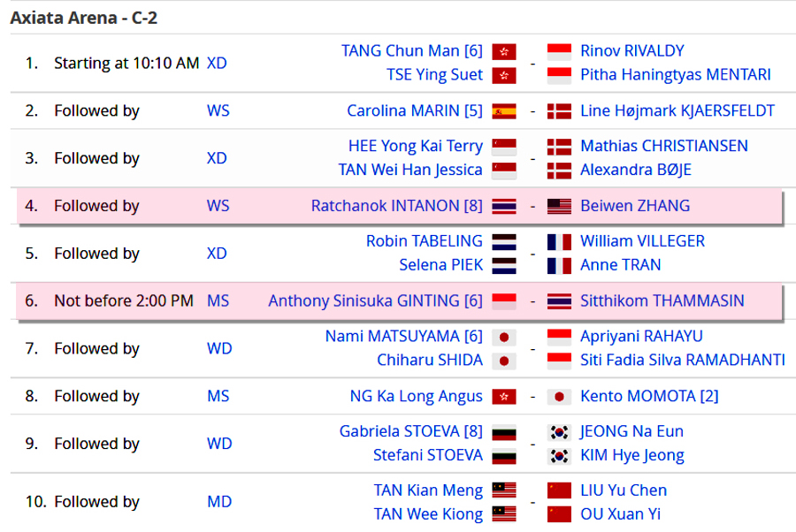The height and width of the screenshot is (532, 796).
Task: Click Spain flag next to Carolina MARIN
Action: [503, 111]
